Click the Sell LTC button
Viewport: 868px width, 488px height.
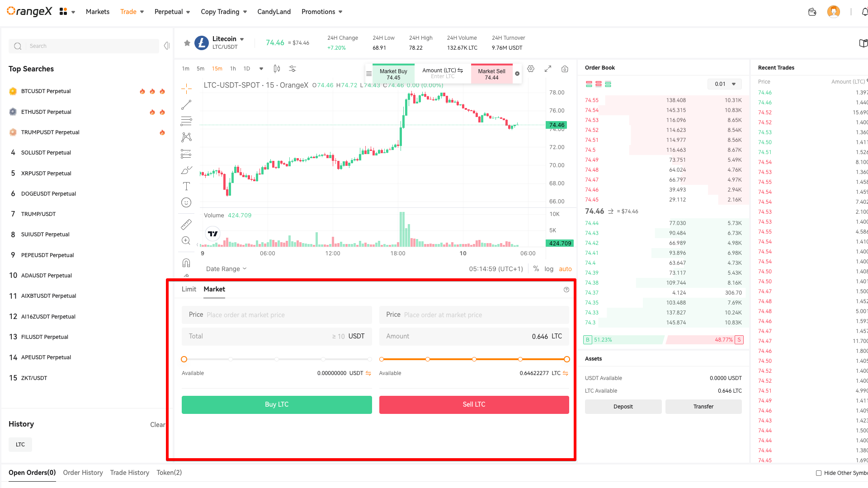474,404
